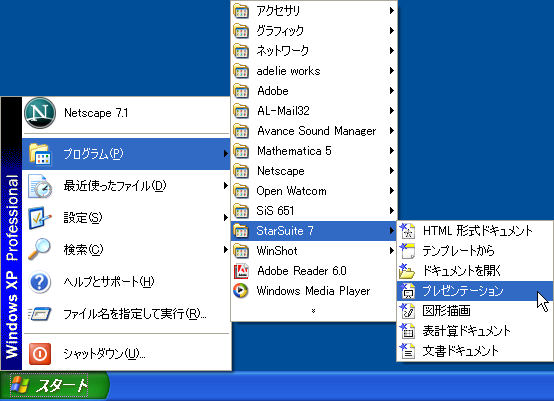Click the Adobe folder icon

pos(241,91)
